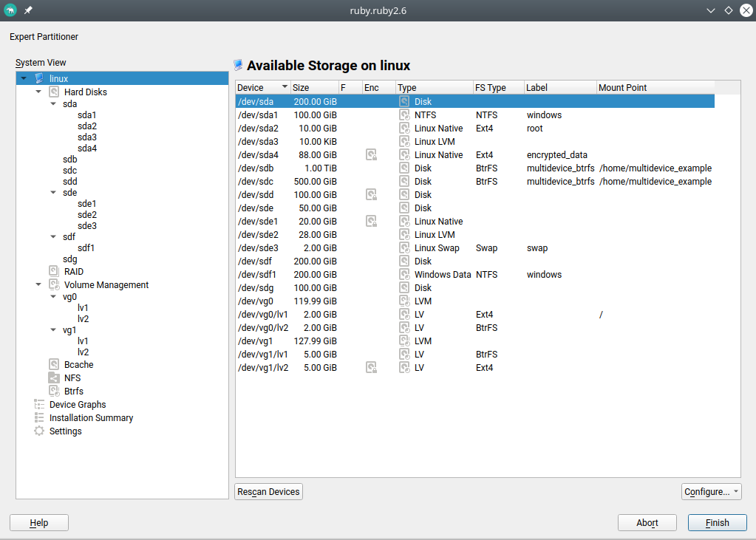The height and width of the screenshot is (540, 756).
Task: Click the Bcache icon in sidebar
Action: 54,364
